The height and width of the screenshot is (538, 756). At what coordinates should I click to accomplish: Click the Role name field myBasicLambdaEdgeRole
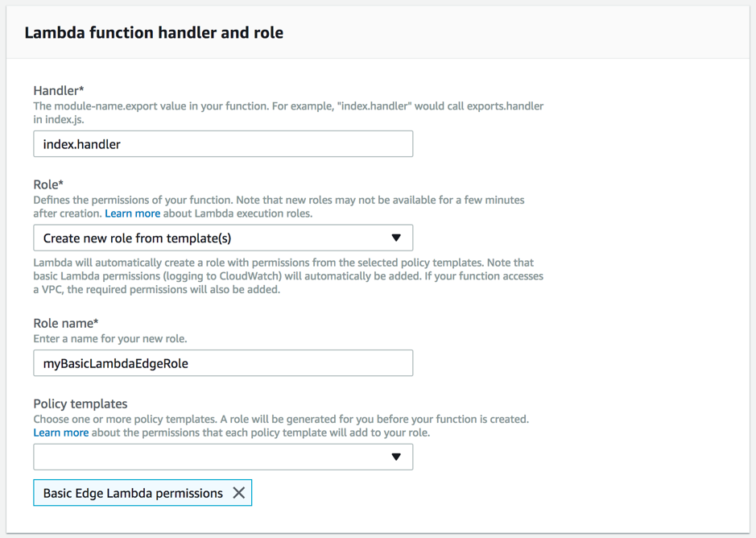tap(223, 363)
